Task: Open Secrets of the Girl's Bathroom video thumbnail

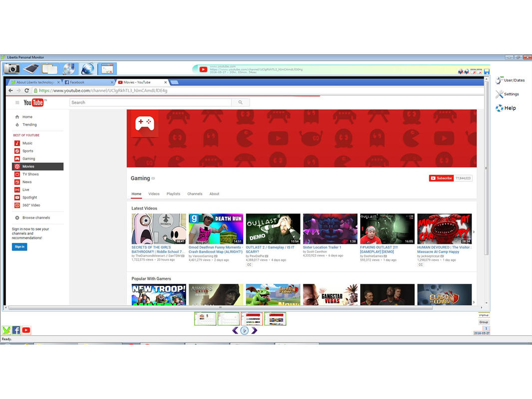Action: (159, 229)
